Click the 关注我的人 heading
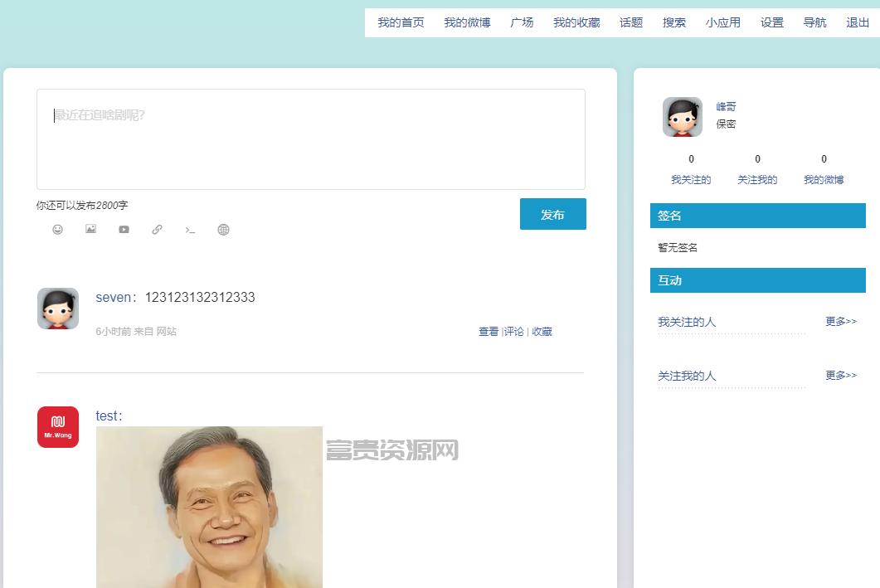This screenshot has width=880, height=588. coord(687,376)
